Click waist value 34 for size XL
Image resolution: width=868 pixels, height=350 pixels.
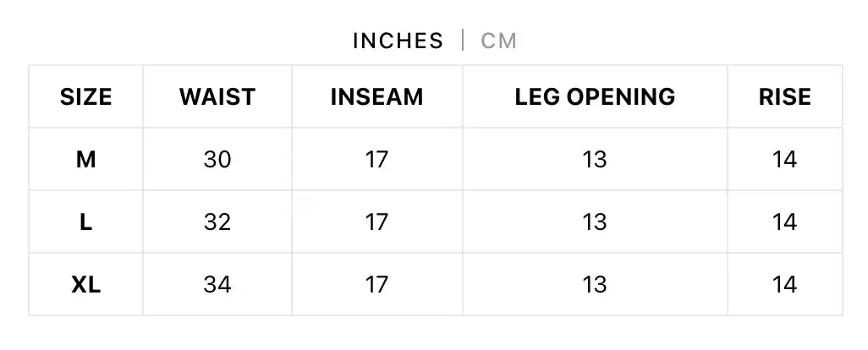[217, 285]
